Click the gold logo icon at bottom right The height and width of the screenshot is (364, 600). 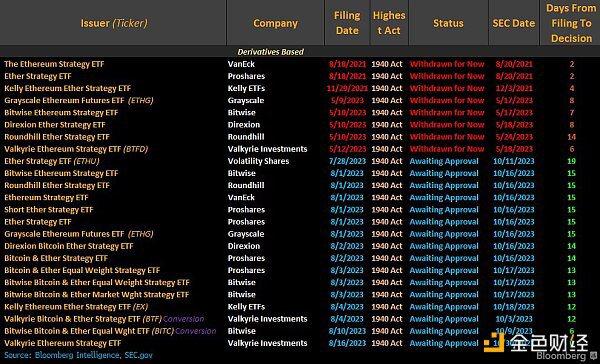point(494,342)
